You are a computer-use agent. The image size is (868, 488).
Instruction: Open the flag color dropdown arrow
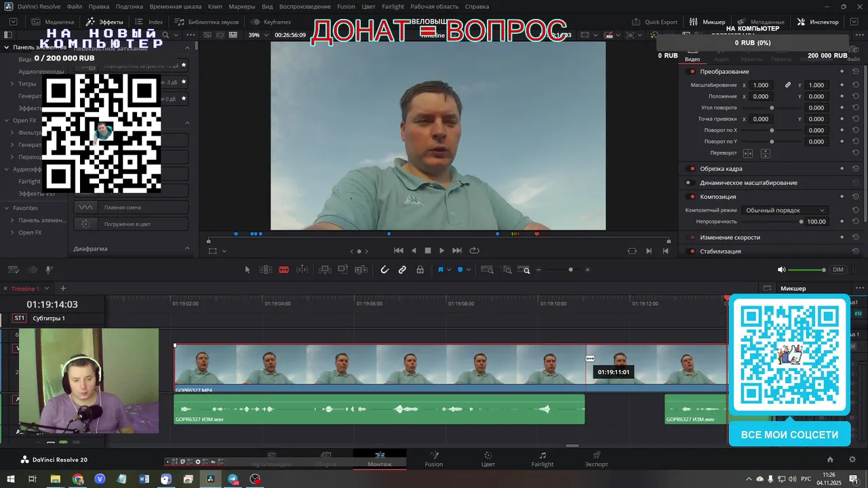[x=449, y=270]
